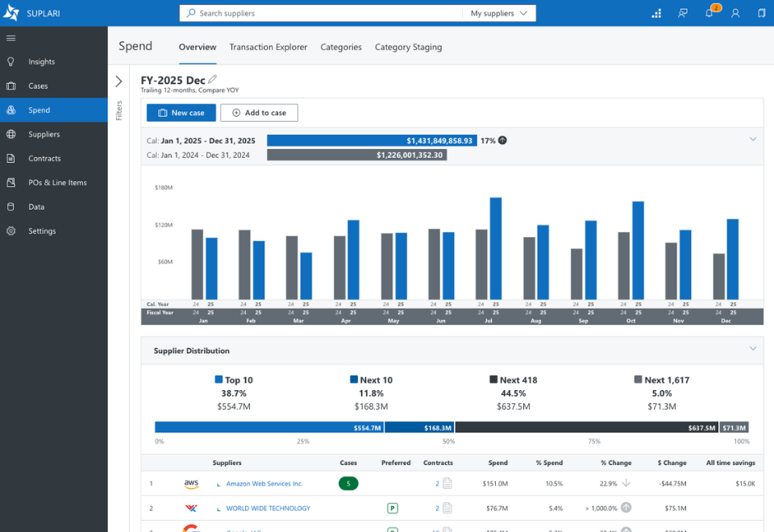Image resolution: width=774 pixels, height=532 pixels.
Task: Click the Search suppliers field
Action: point(321,14)
